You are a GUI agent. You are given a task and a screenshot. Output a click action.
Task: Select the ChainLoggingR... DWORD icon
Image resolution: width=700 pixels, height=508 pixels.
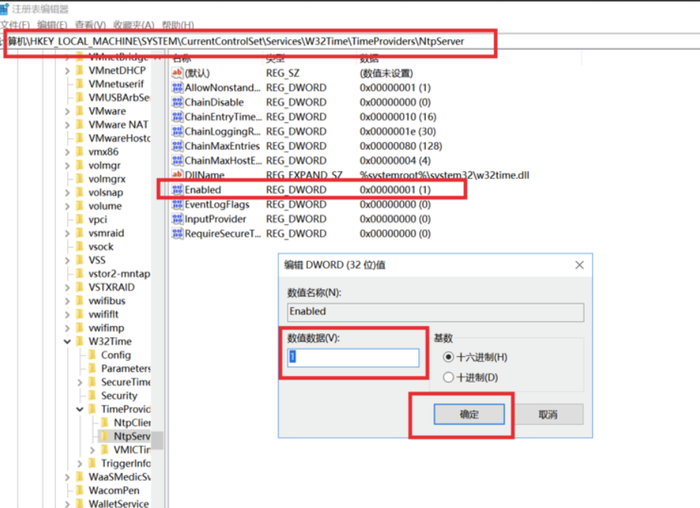(177, 131)
